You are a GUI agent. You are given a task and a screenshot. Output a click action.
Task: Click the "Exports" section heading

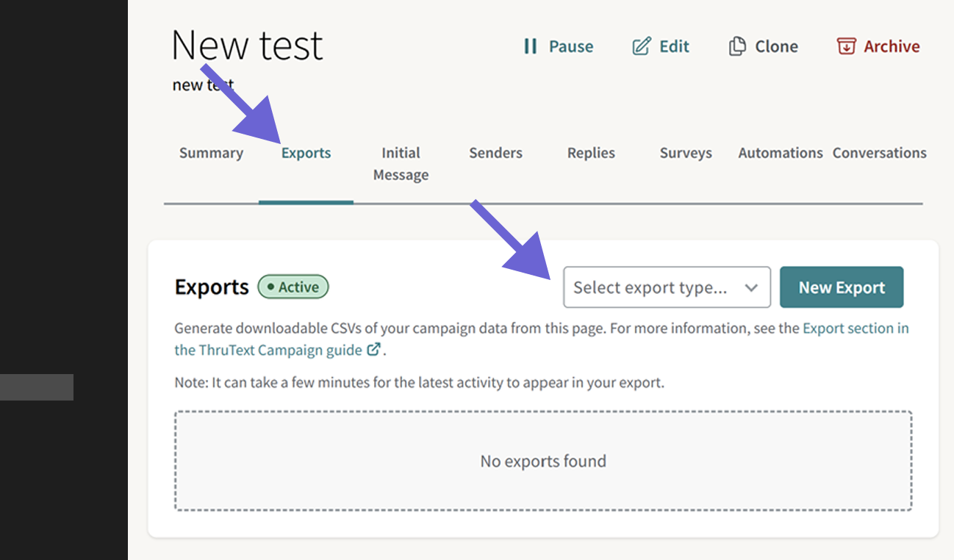coord(212,287)
